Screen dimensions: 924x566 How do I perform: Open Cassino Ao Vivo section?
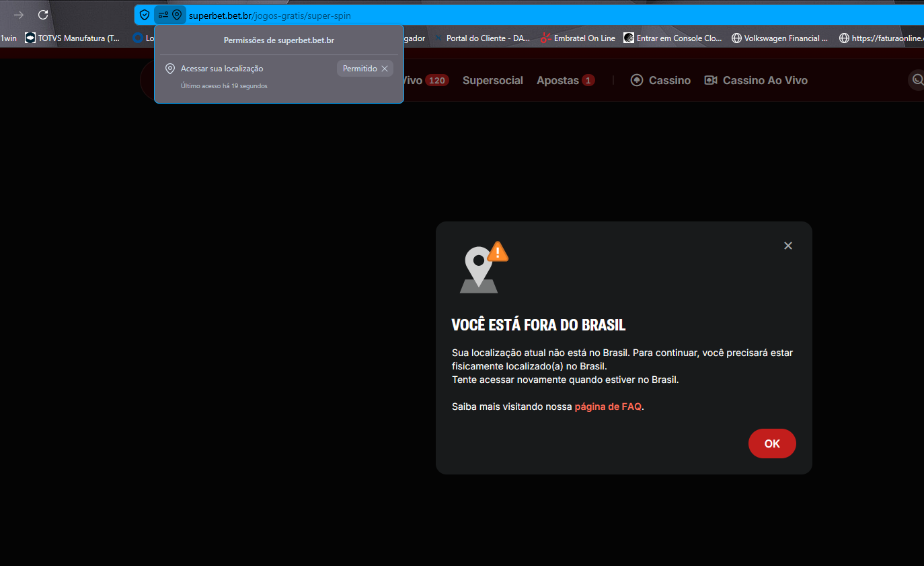coord(756,80)
